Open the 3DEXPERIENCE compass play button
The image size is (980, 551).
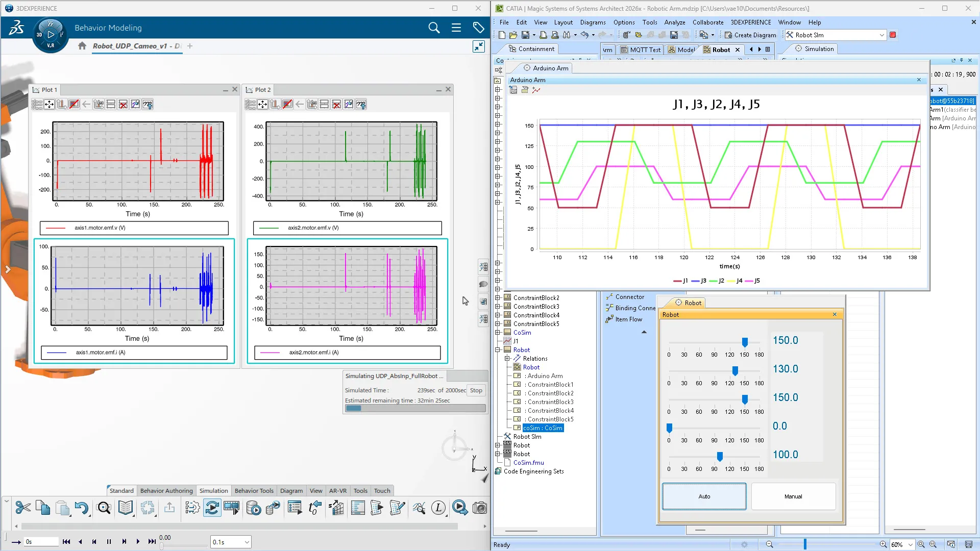coord(51,35)
